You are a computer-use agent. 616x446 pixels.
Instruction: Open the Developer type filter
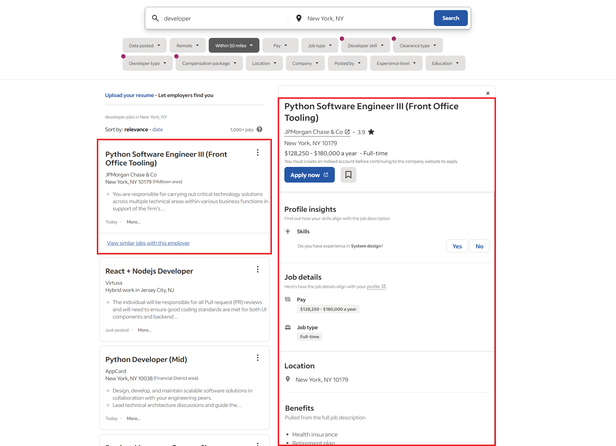click(x=147, y=63)
